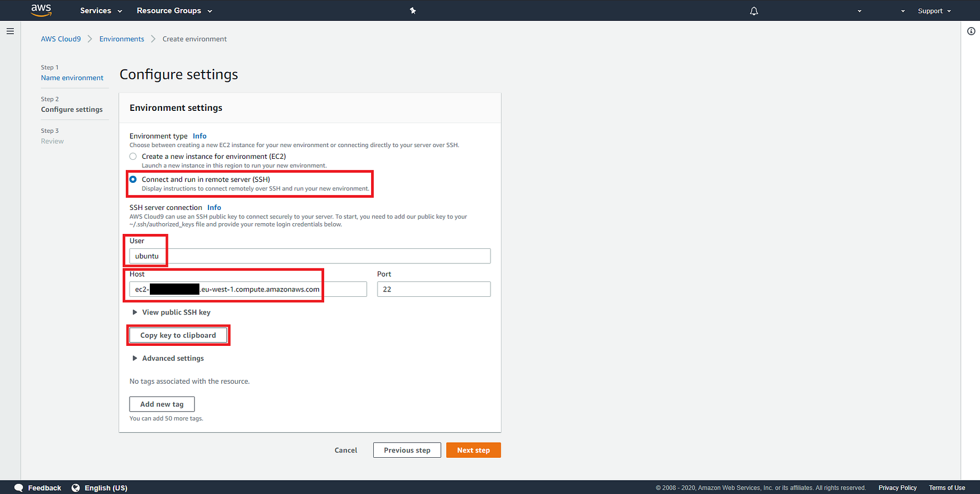Screen dimensions: 980x494
Task: Click the AWS logo
Action: [41, 10]
